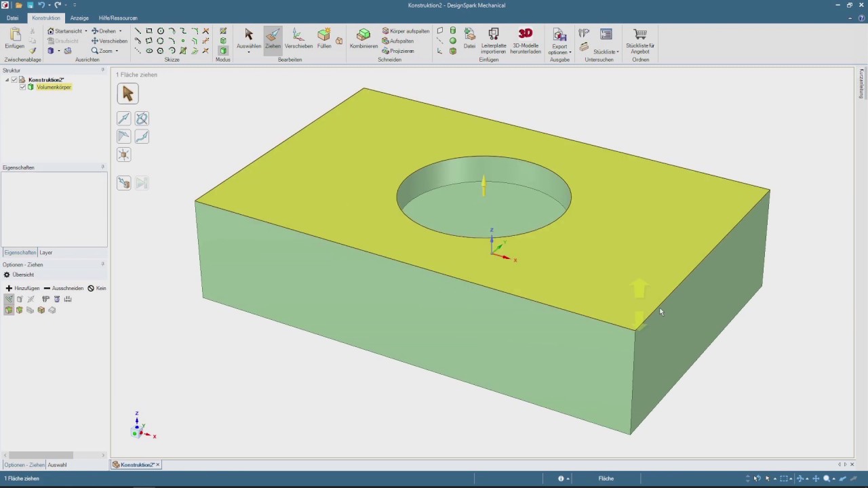Image resolution: width=868 pixels, height=488 pixels.
Task: Select the Optionen - Ziehen bottom tab
Action: (x=24, y=465)
